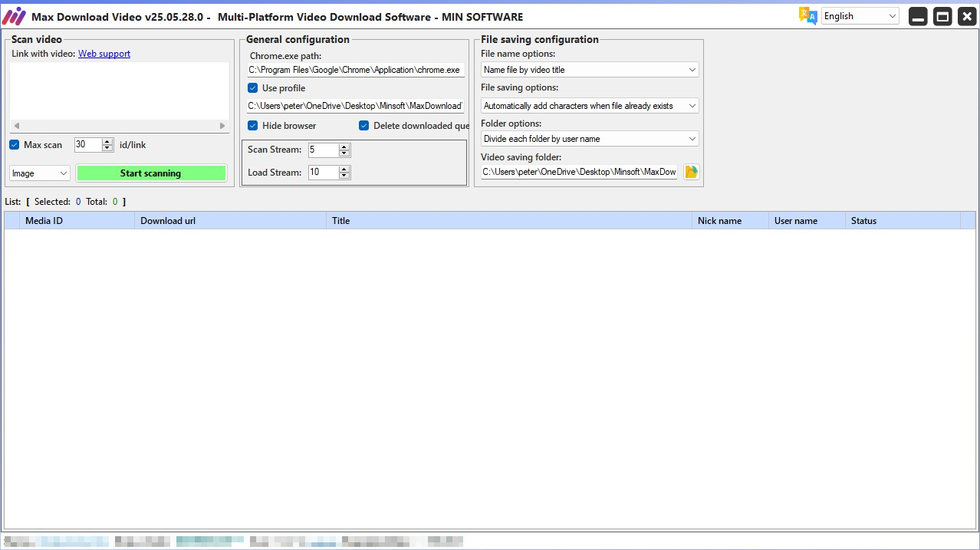Image resolution: width=980 pixels, height=550 pixels.
Task: Sort by the Title column header
Action: tap(509, 221)
